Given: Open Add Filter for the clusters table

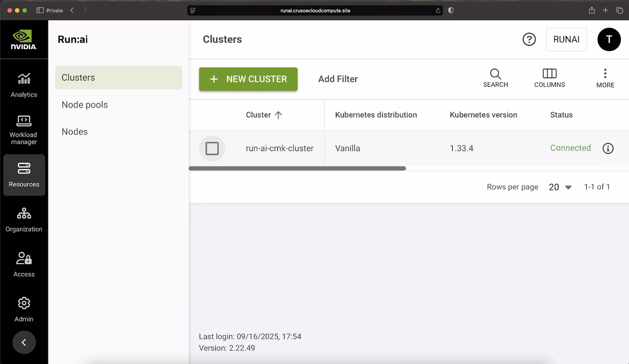Looking at the screenshot, I should [337, 79].
